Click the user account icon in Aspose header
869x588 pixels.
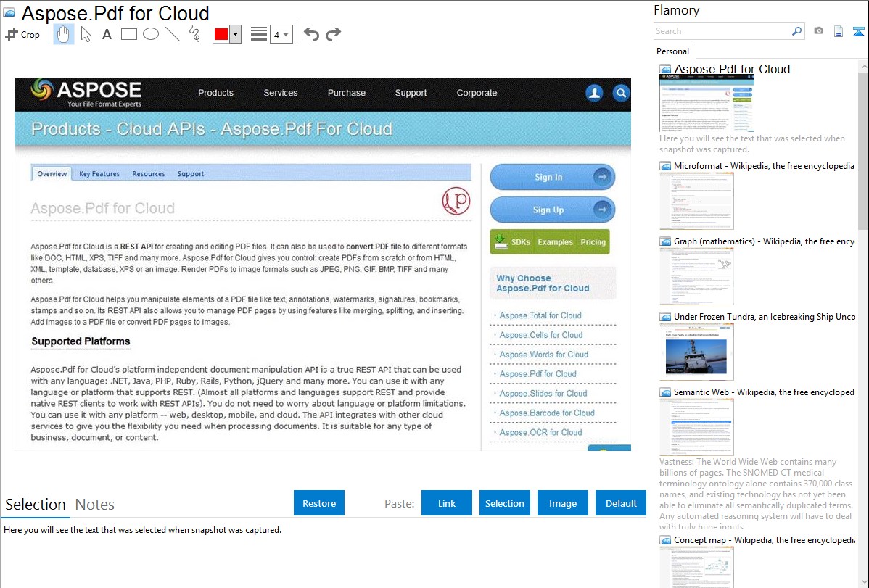pos(594,93)
